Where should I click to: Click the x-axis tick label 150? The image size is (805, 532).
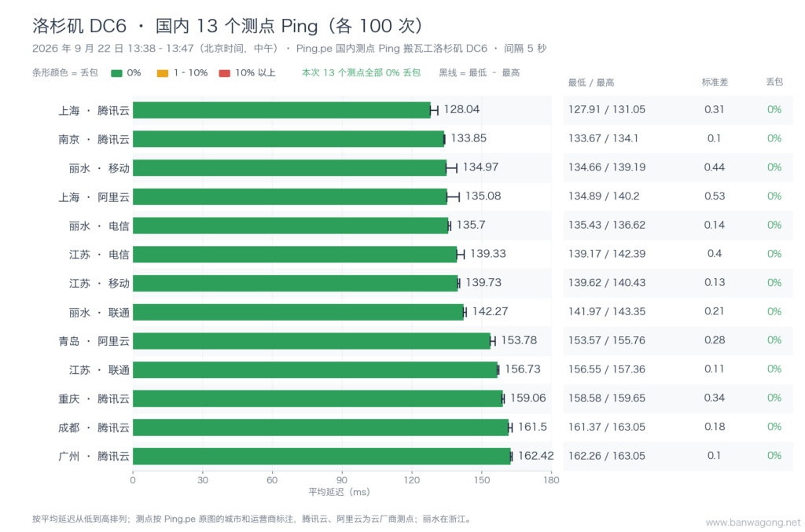482,480
